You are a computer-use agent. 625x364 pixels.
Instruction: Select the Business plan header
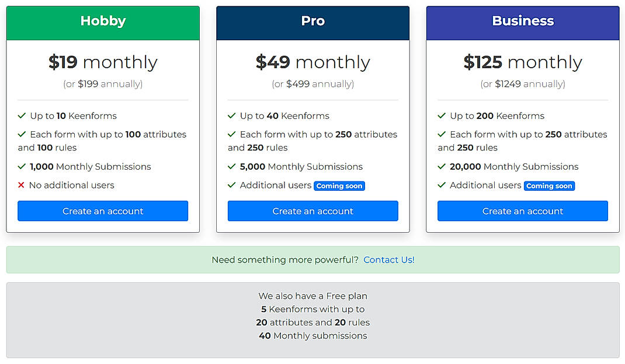pos(522,21)
